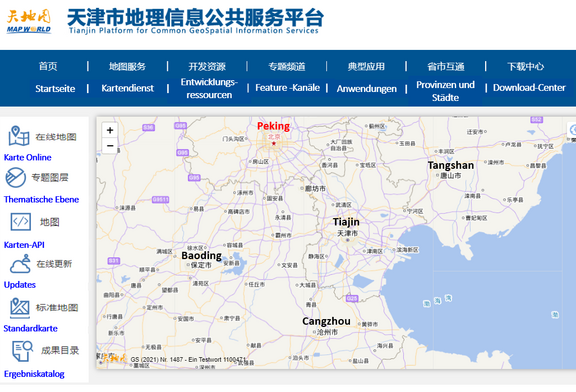576x392 pixels.
Task: Click the Tangshan label on the map
Action: click(x=451, y=165)
